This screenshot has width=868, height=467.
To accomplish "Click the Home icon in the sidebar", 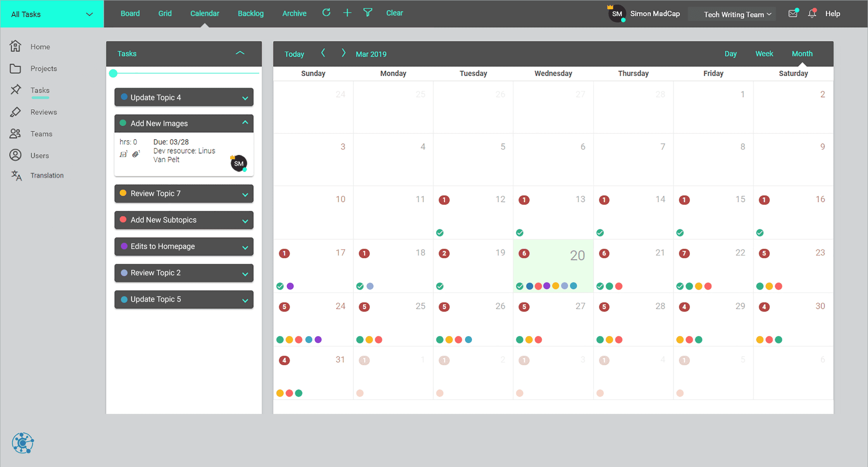I will (x=15, y=46).
